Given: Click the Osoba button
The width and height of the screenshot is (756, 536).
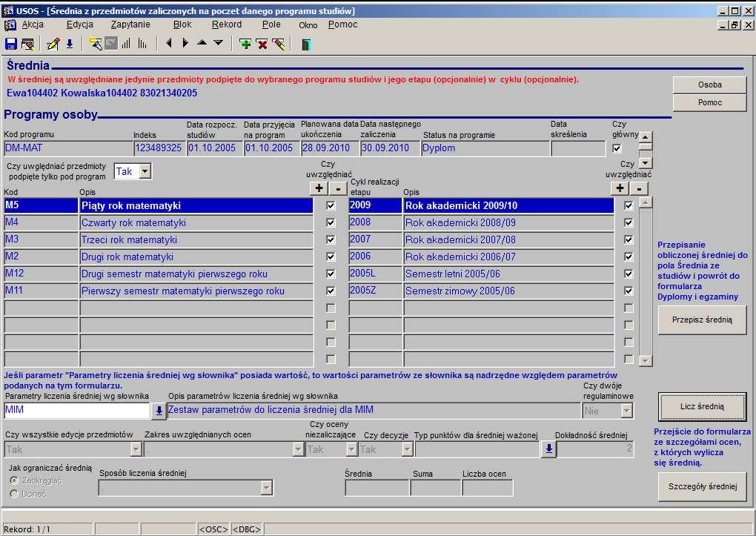Looking at the screenshot, I should [710, 85].
